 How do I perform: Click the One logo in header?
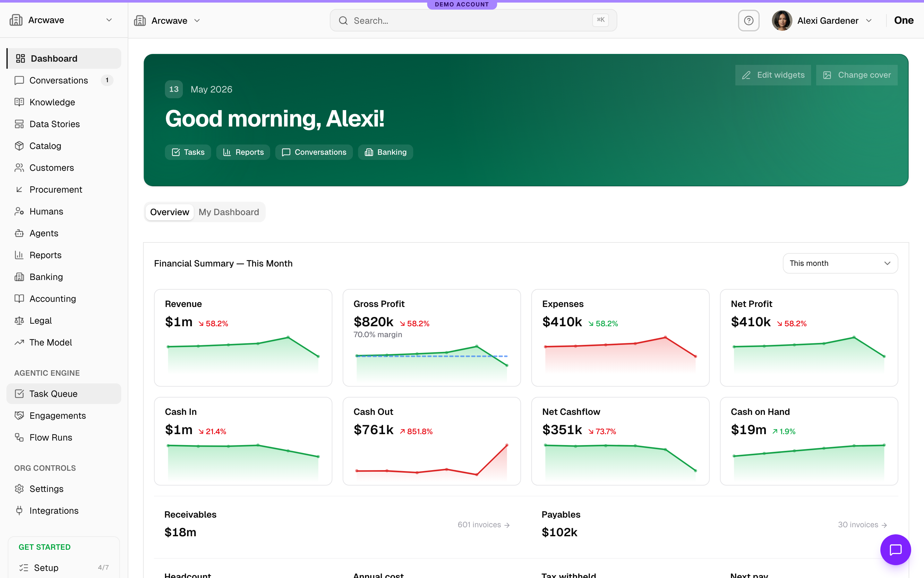pyautogui.click(x=904, y=20)
